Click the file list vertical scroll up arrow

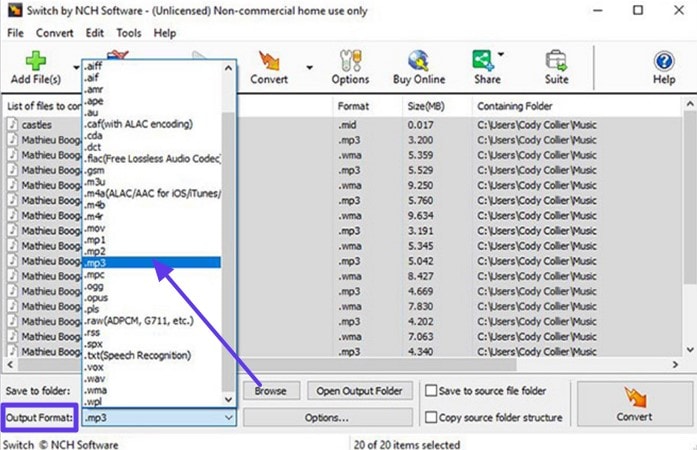690,104
